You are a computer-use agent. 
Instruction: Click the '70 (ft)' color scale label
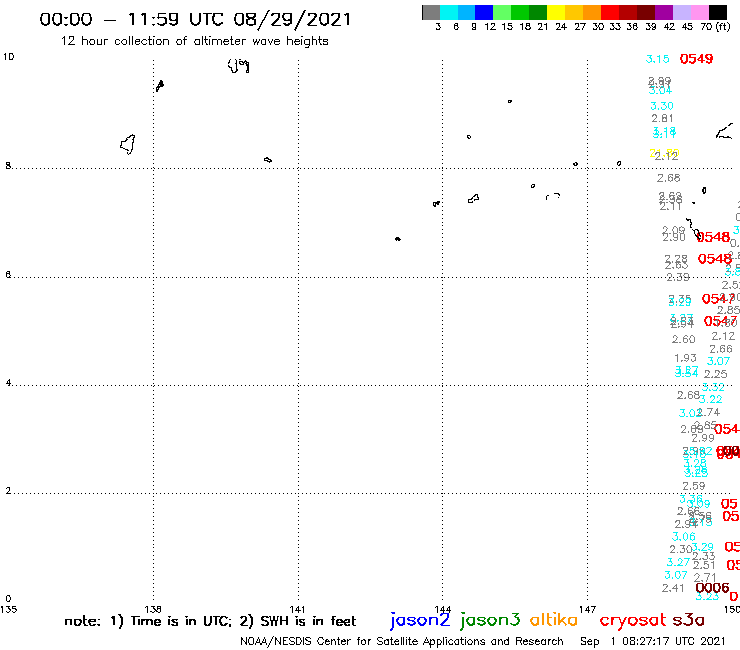pyautogui.click(x=715, y=26)
